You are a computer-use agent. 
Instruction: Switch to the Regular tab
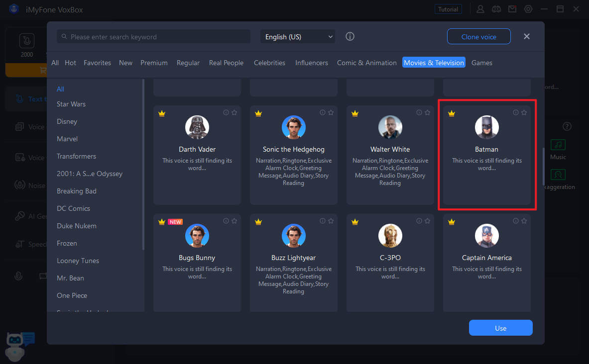point(188,63)
